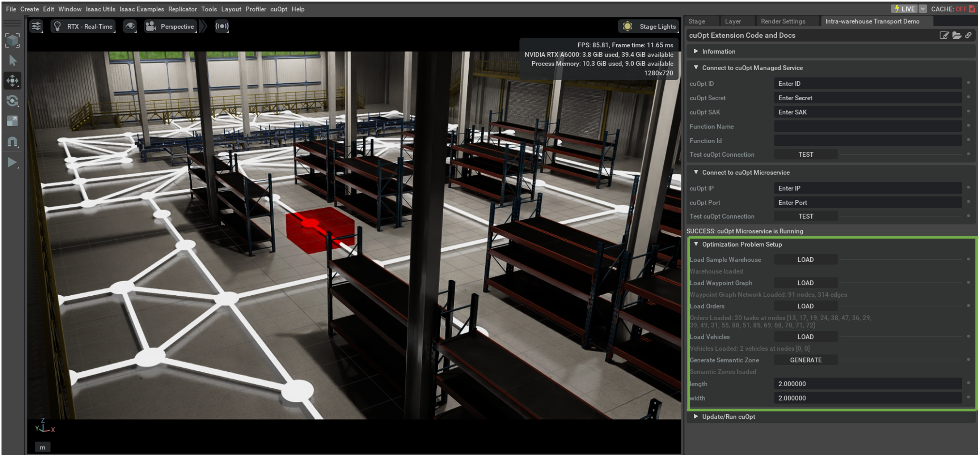Click the Function Id field
The image size is (980, 456).
(x=868, y=141)
